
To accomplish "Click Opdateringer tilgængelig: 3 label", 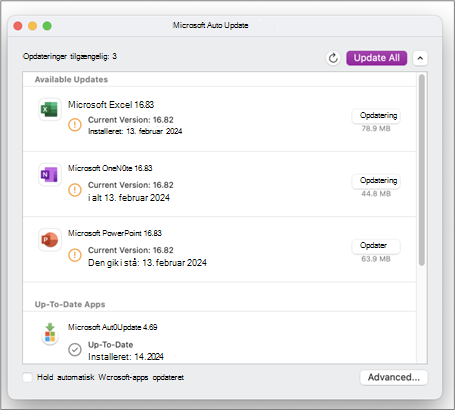I will [x=70, y=56].
